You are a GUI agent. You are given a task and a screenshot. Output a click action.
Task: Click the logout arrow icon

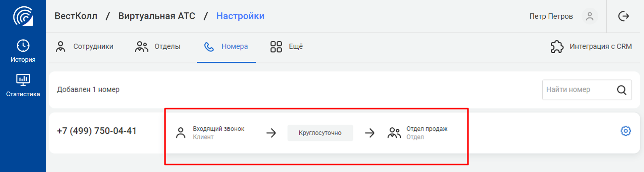tap(624, 16)
